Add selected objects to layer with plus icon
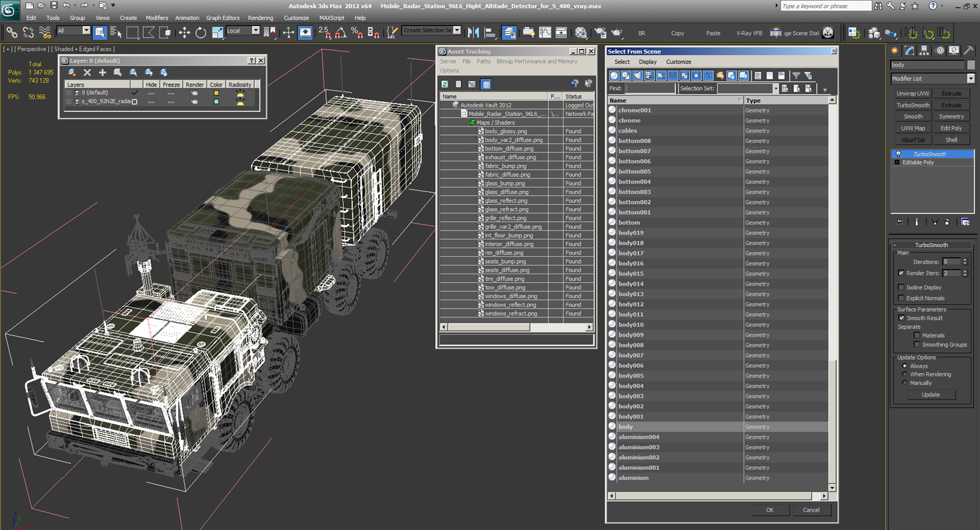Image resolution: width=980 pixels, height=530 pixels. [103, 72]
